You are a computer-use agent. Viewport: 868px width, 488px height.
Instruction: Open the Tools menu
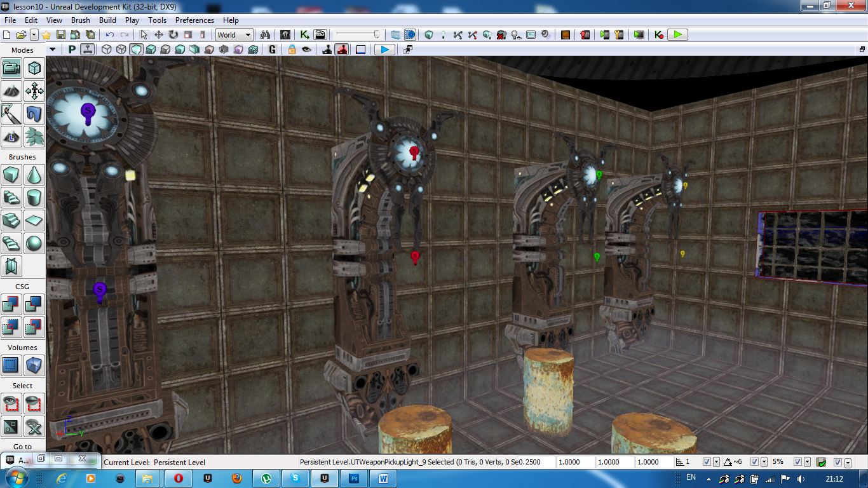(x=157, y=20)
